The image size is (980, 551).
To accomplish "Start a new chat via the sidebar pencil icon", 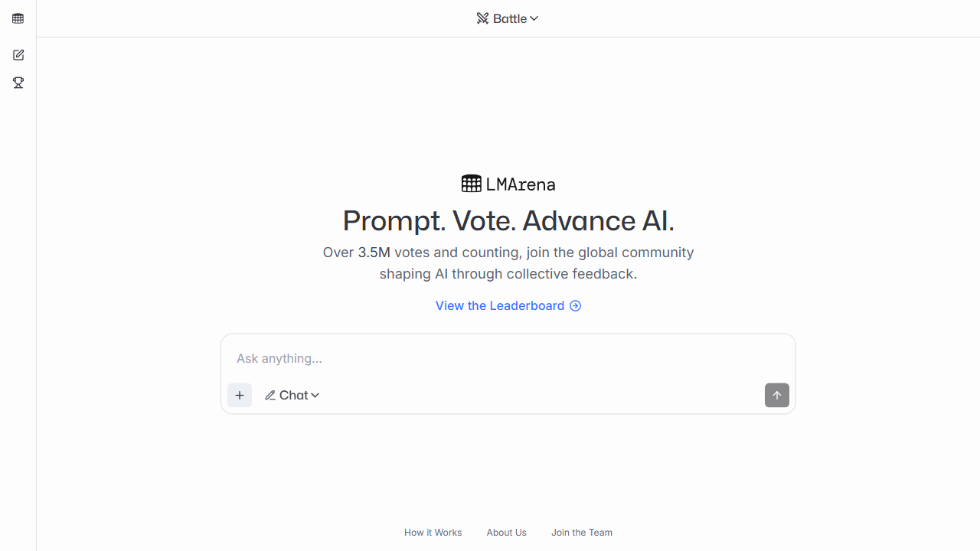I will 18,55.
